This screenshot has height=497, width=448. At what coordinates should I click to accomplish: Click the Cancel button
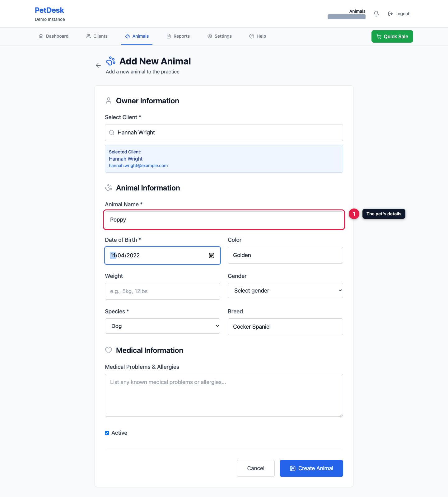coord(256,468)
